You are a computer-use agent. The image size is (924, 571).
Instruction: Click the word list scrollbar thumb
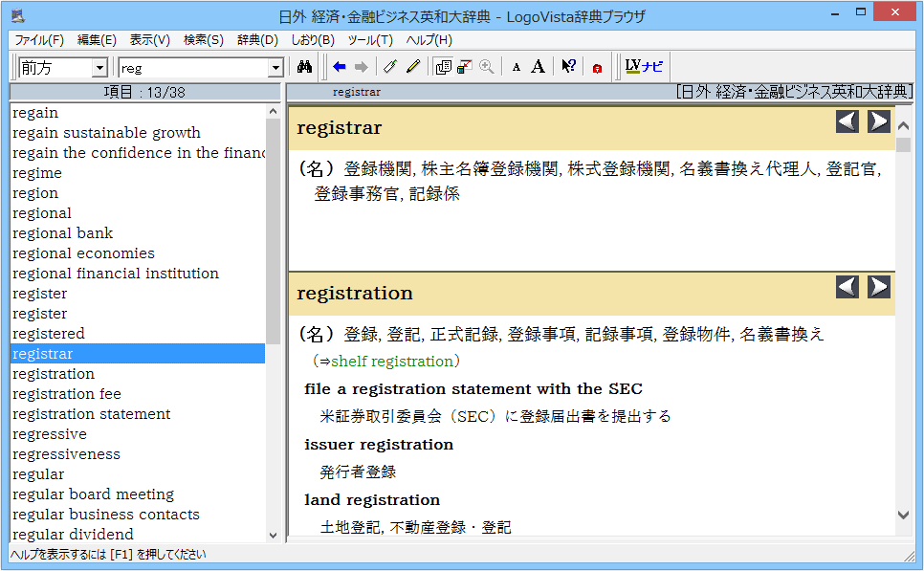click(273, 231)
